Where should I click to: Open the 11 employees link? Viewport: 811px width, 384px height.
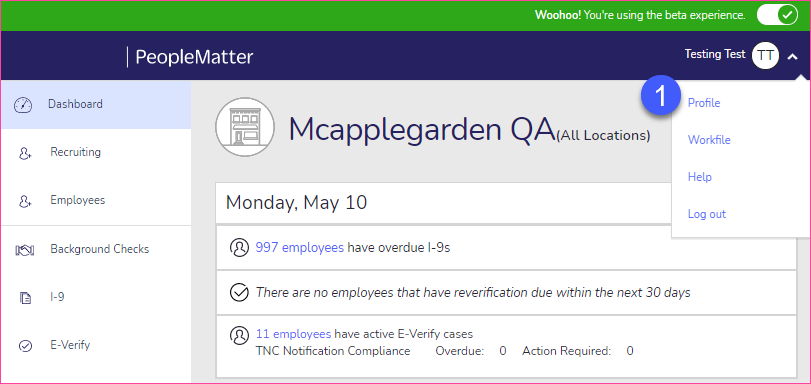[293, 334]
